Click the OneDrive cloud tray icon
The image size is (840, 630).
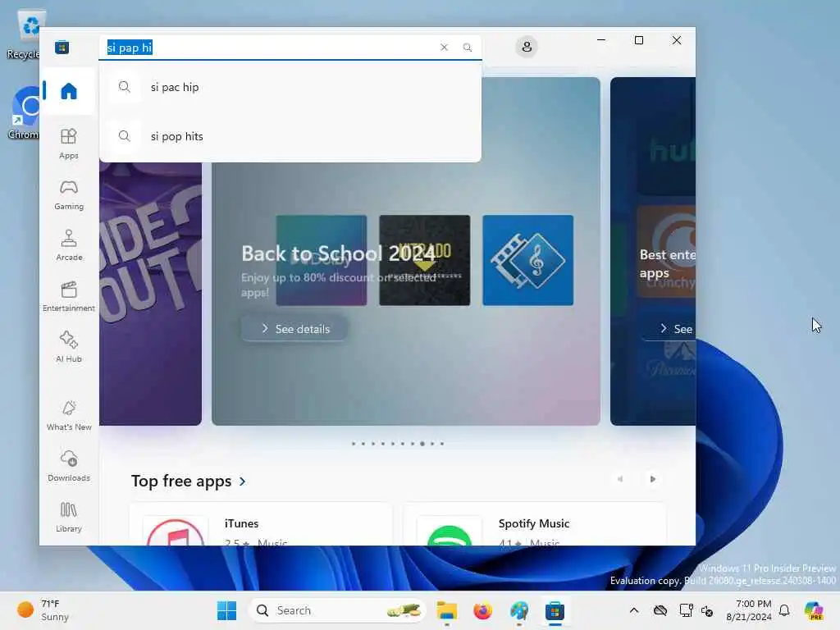660,610
